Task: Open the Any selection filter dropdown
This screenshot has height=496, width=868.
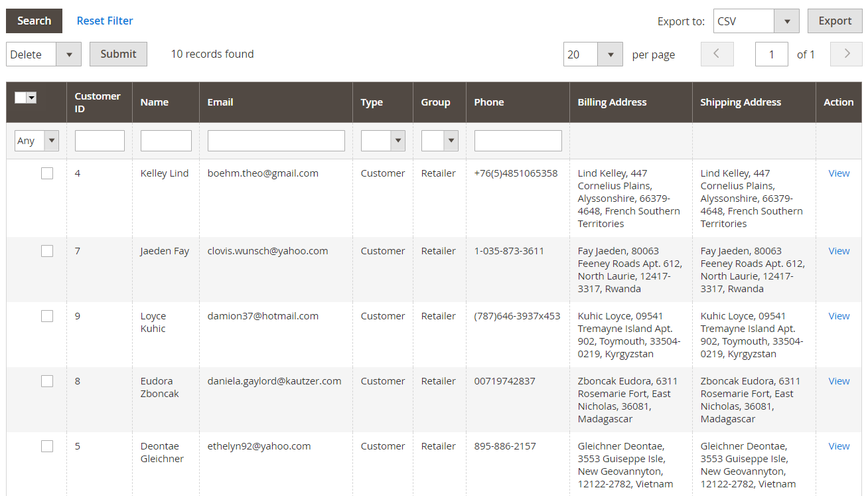Action: pos(36,141)
